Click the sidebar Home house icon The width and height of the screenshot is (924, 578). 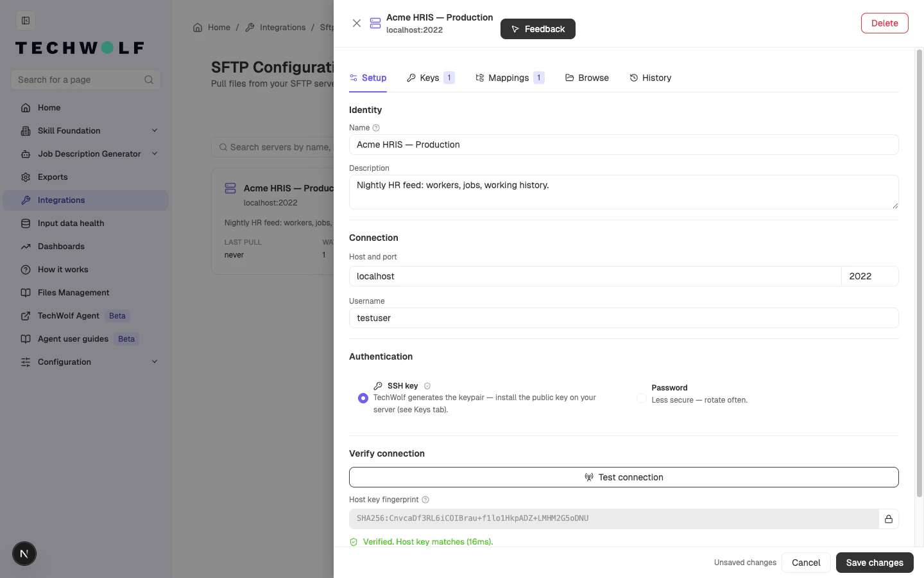26,108
